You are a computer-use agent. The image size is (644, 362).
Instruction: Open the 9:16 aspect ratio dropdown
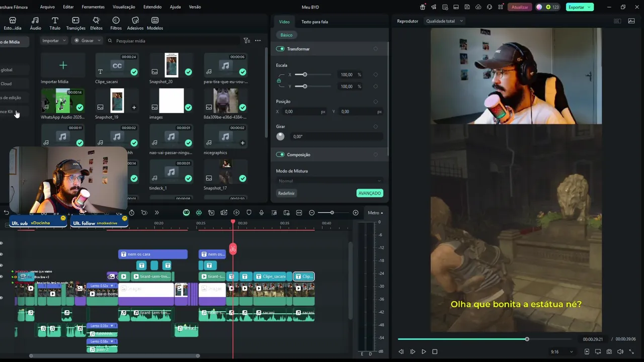[x=562, y=352]
